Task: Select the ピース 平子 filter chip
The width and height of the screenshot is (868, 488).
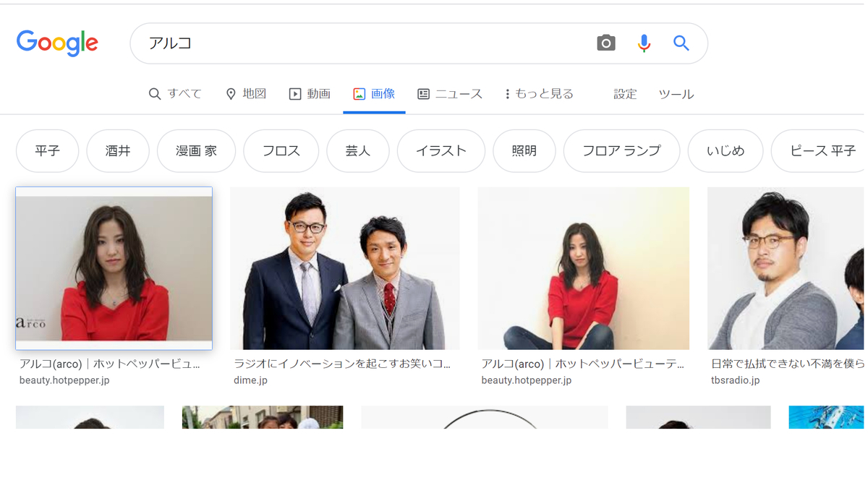Action: pyautogui.click(x=818, y=151)
